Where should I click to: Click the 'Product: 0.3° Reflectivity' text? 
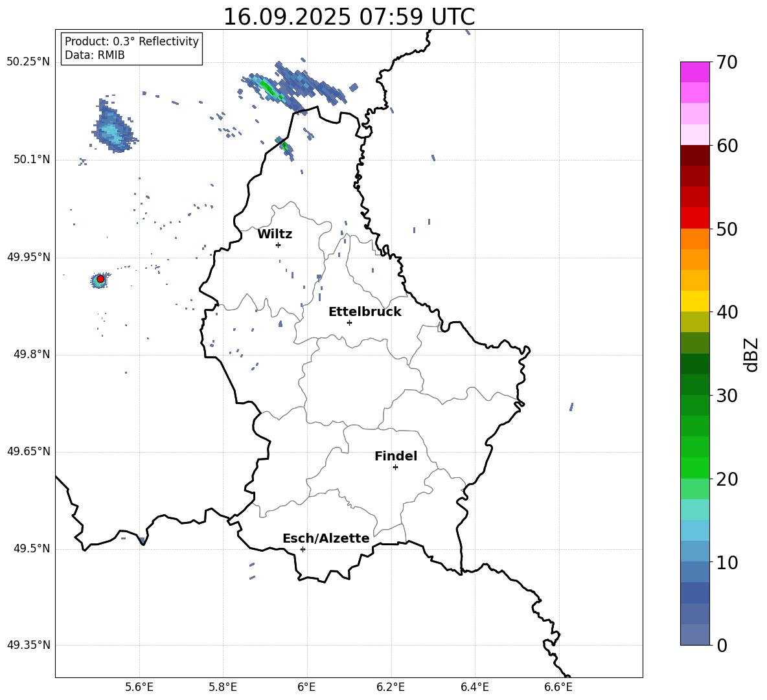pyautogui.click(x=132, y=41)
